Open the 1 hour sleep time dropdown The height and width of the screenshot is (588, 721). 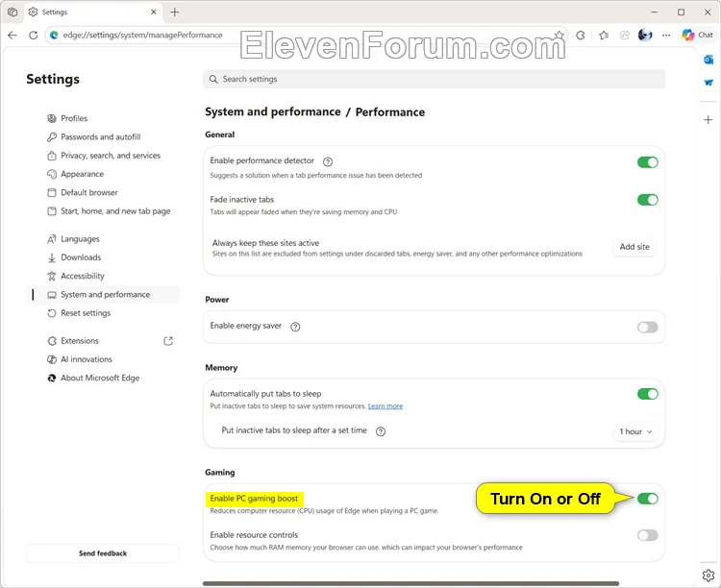coord(635,431)
